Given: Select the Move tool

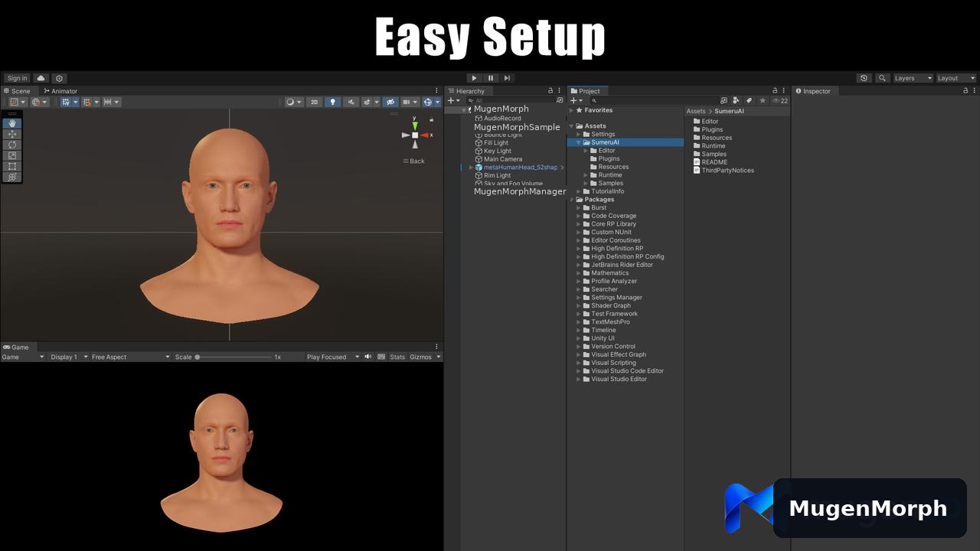Looking at the screenshot, I should pyautogui.click(x=12, y=134).
